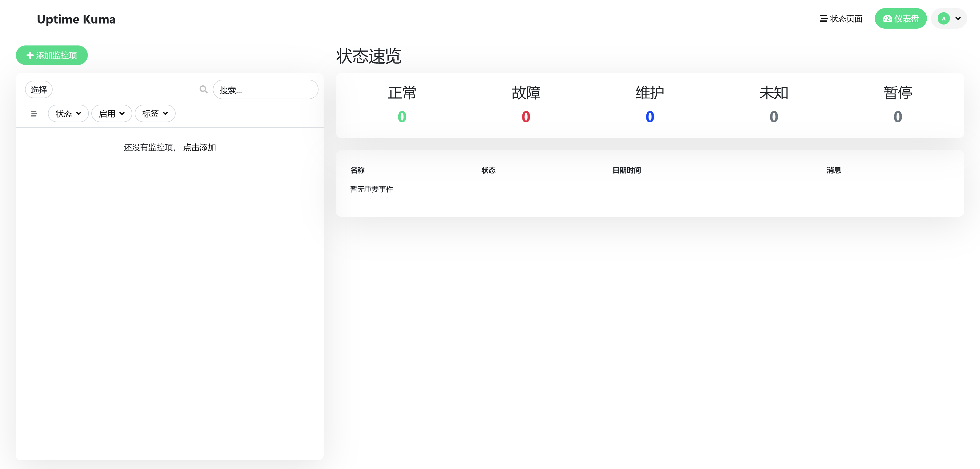
Task: Click the 消息 column header
Action: pos(834,170)
